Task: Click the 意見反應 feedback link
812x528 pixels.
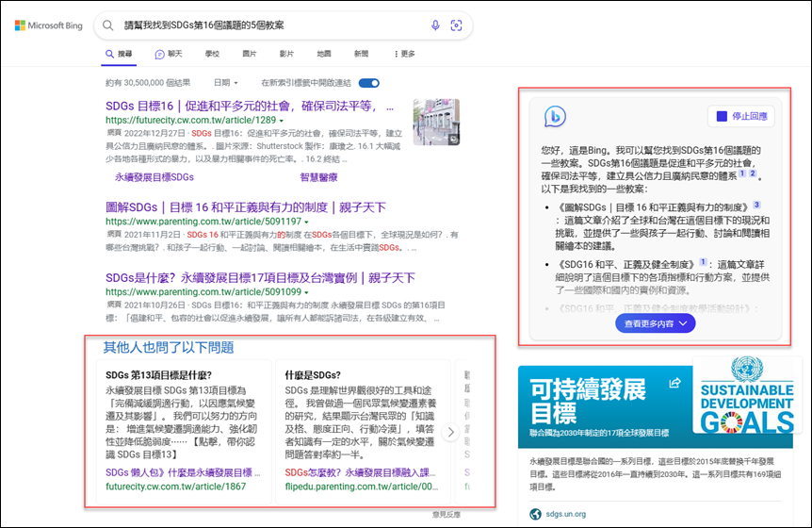Action: click(446, 515)
